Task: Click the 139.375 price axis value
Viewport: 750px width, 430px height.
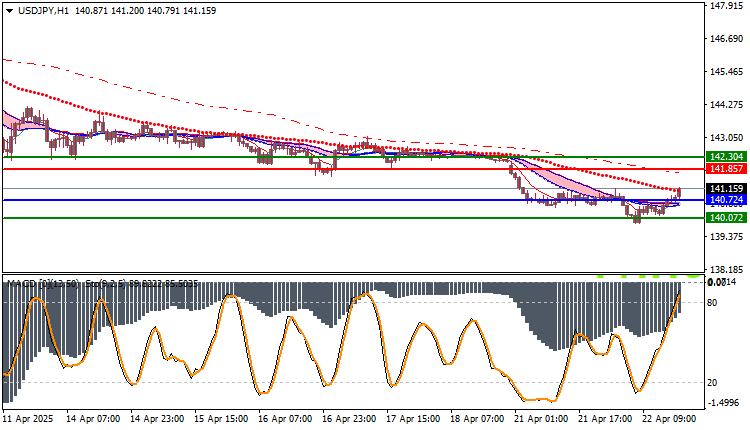Action: [x=727, y=237]
